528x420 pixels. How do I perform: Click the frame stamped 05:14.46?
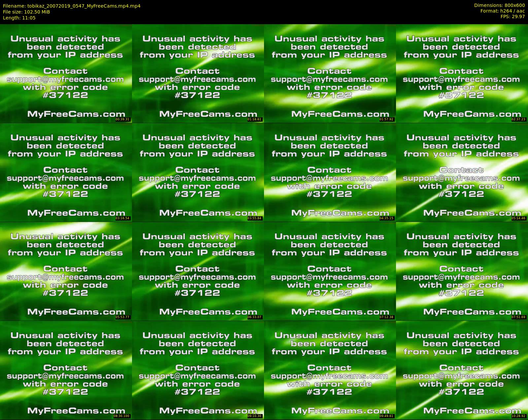(x=462, y=172)
